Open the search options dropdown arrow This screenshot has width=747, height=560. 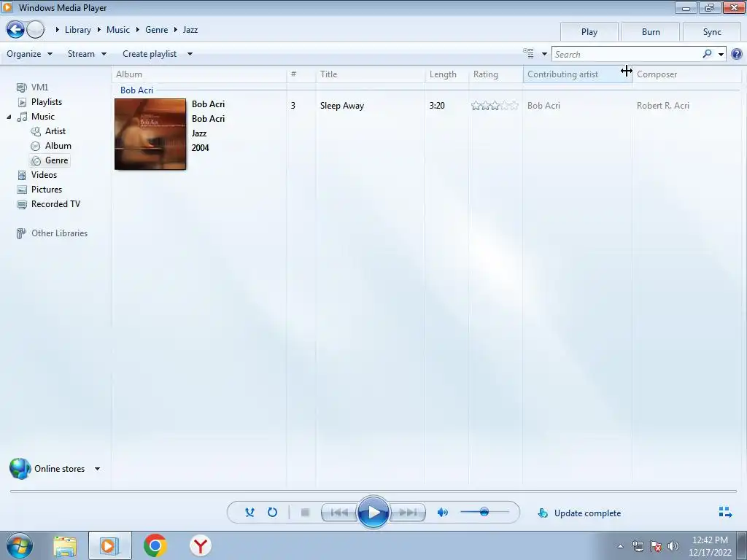tap(721, 54)
